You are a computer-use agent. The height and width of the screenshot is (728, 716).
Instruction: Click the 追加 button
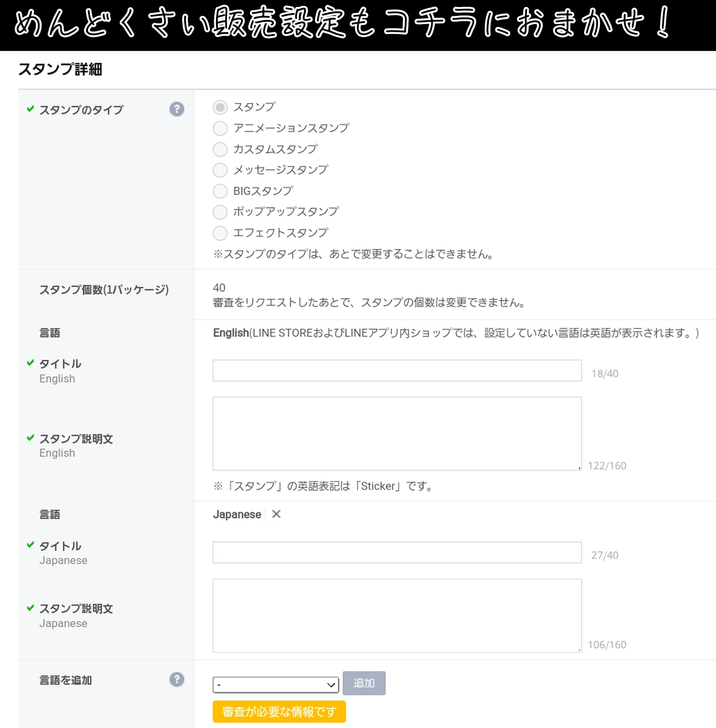[364, 683]
